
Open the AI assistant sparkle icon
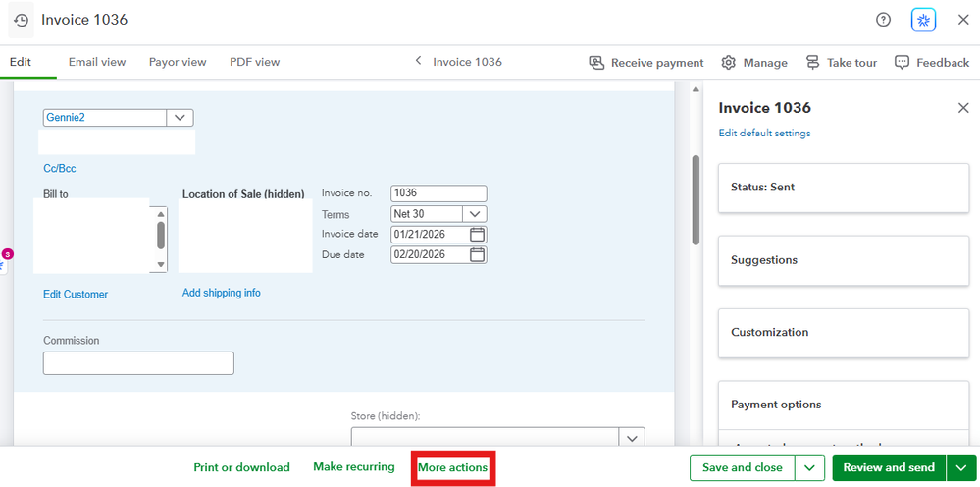point(923,21)
